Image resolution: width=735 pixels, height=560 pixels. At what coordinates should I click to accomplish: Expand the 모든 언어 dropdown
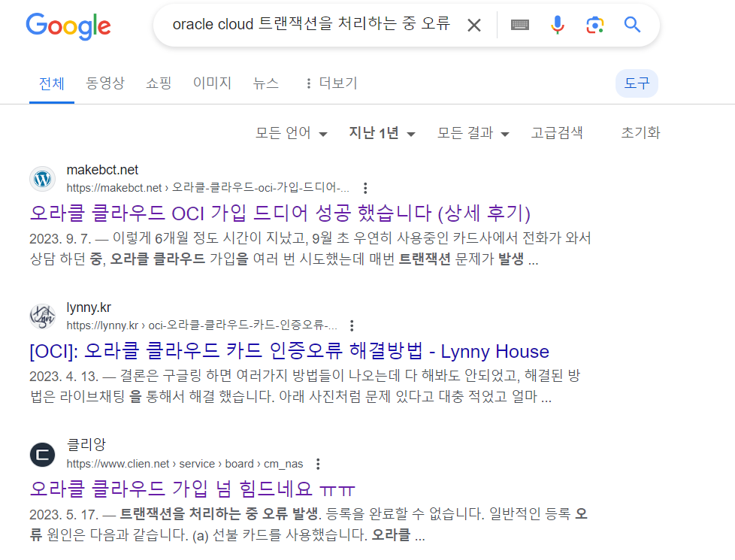tap(291, 133)
